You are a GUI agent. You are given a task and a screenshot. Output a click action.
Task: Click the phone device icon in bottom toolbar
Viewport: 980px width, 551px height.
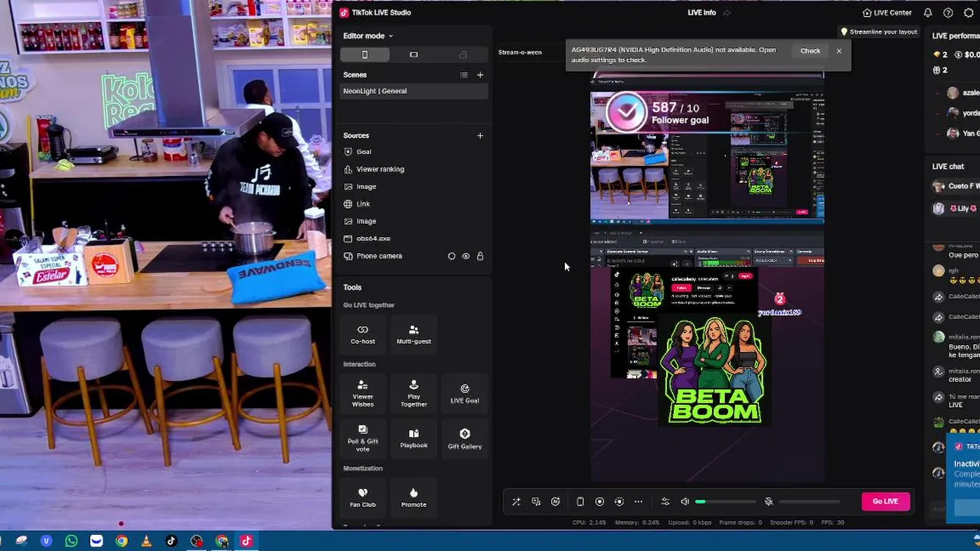(x=580, y=502)
